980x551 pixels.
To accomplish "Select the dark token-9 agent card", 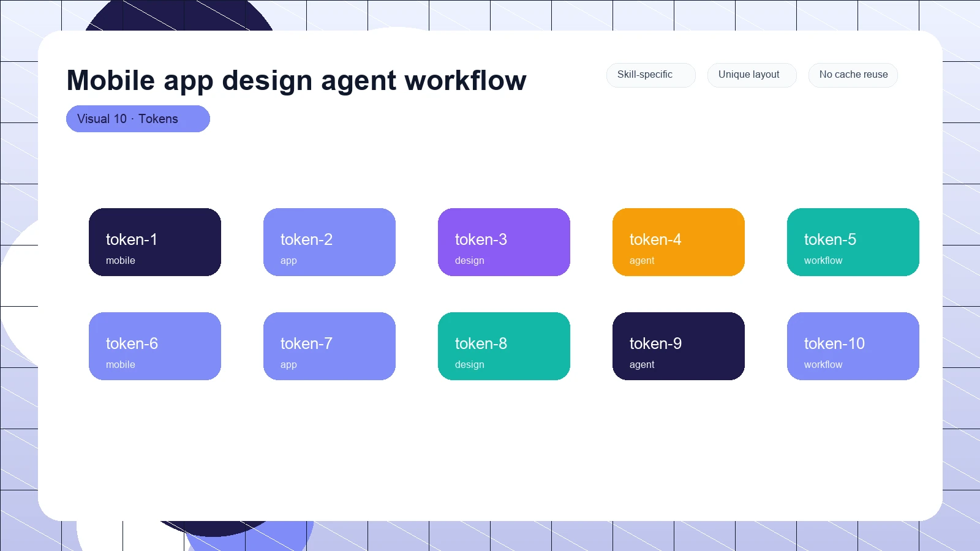I will point(679,346).
